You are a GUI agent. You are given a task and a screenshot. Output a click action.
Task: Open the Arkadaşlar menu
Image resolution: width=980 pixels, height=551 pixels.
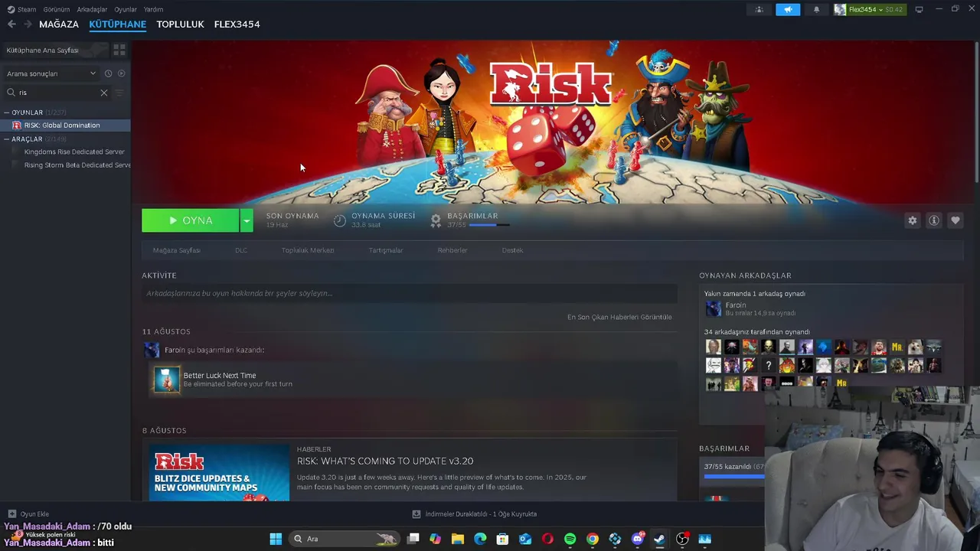pos(93,9)
